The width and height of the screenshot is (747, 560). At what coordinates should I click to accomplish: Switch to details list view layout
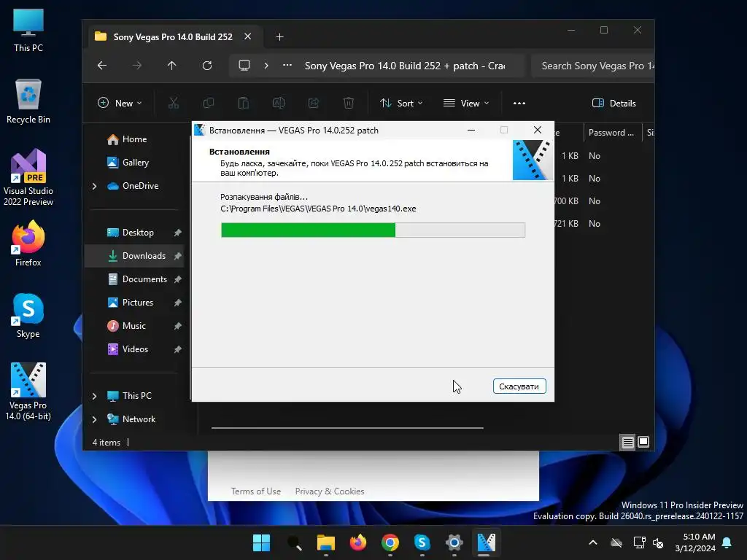pos(628,443)
